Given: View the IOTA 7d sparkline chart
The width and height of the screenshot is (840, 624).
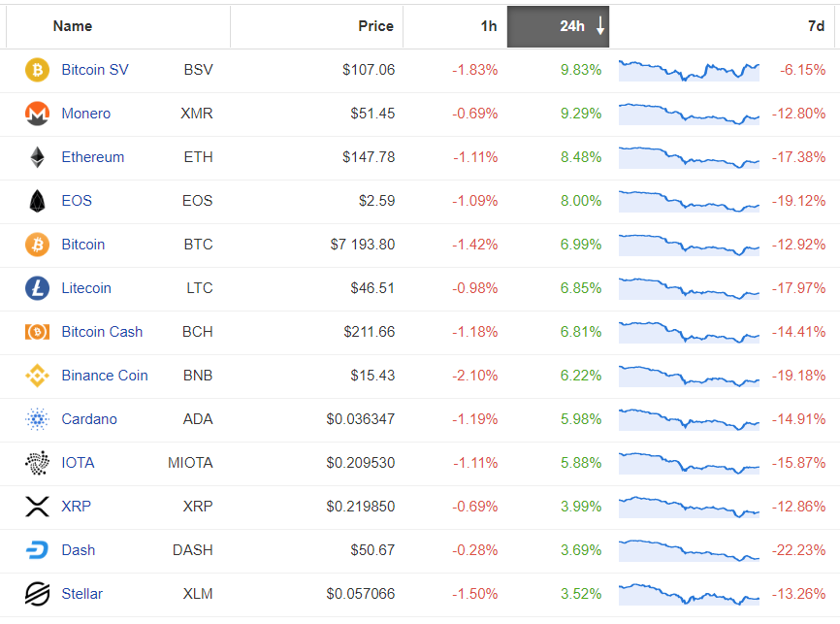Looking at the screenshot, I should (x=689, y=464).
